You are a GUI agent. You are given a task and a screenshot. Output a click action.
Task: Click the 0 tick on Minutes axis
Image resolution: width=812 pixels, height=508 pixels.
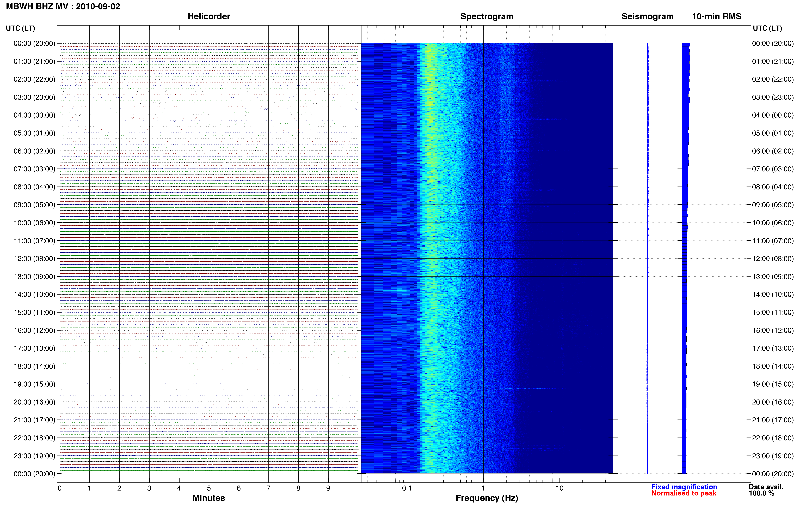click(x=59, y=488)
